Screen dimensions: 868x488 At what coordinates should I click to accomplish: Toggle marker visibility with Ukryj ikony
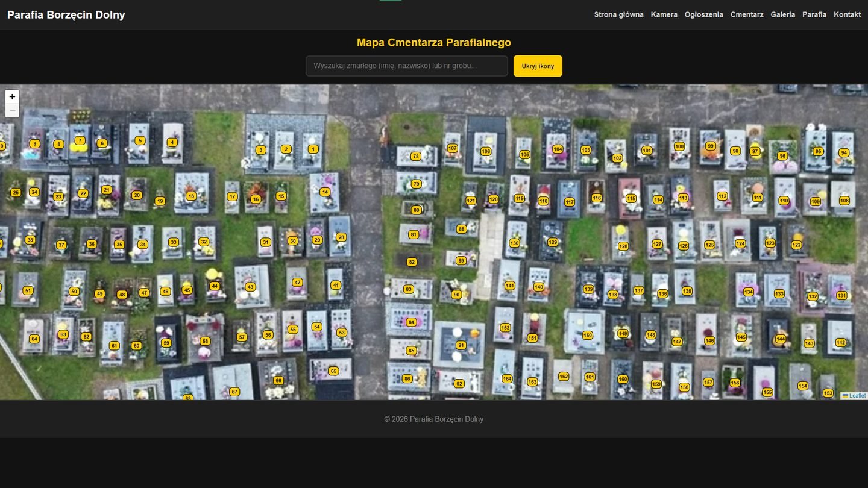point(538,66)
